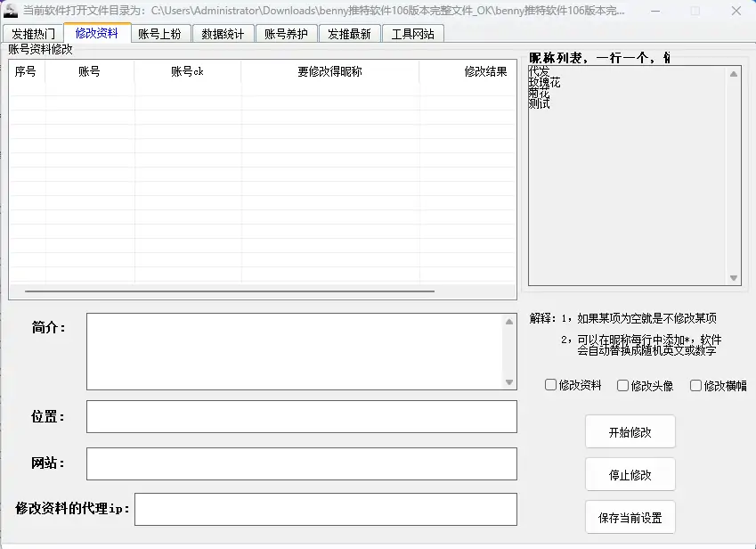
Task: Click 保存当前设置 button
Action: click(630, 518)
